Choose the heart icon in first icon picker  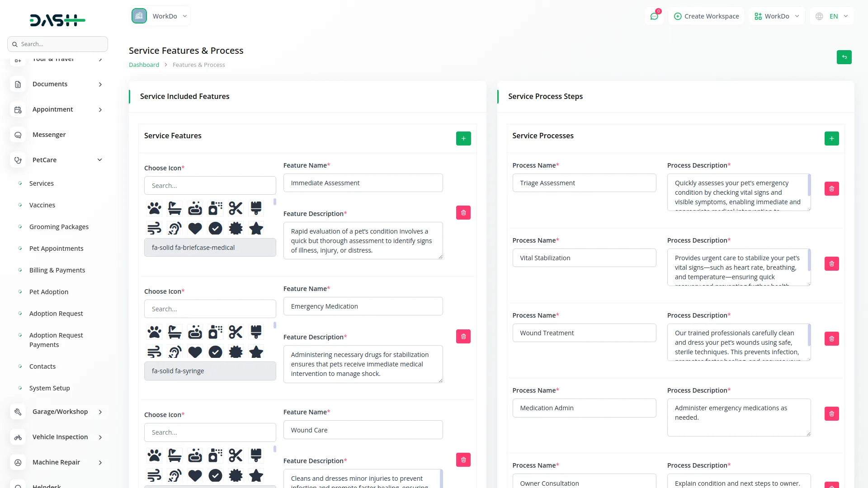(195, 229)
